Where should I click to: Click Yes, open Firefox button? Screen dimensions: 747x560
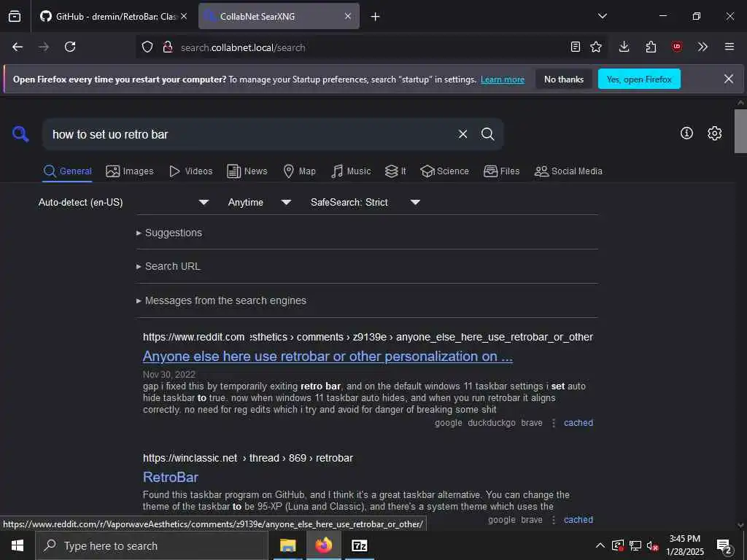coord(639,79)
